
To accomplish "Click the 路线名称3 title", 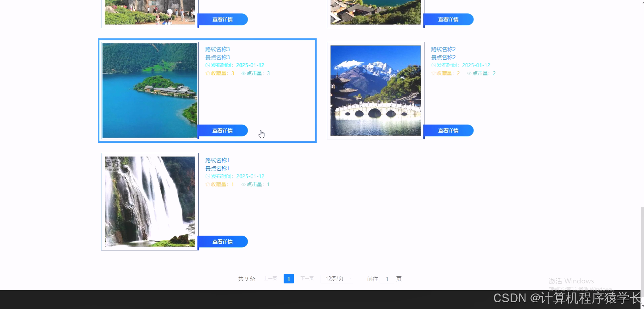I will click(218, 49).
